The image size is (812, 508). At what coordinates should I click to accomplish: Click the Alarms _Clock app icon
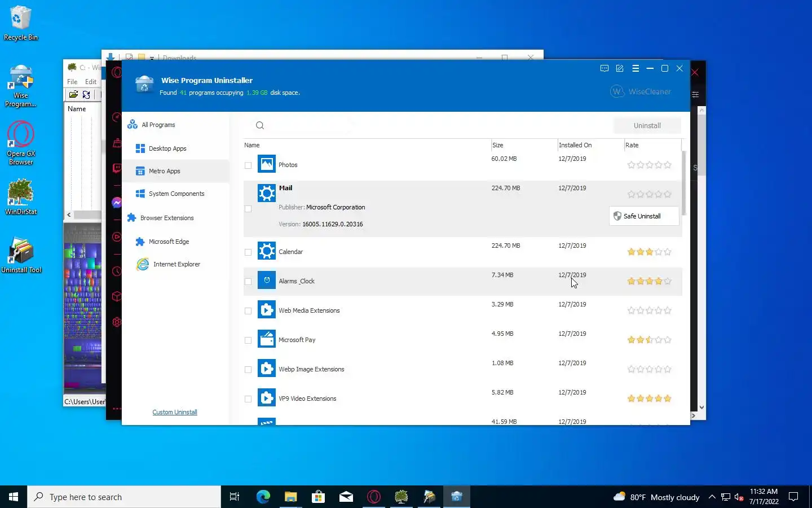(267, 280)
